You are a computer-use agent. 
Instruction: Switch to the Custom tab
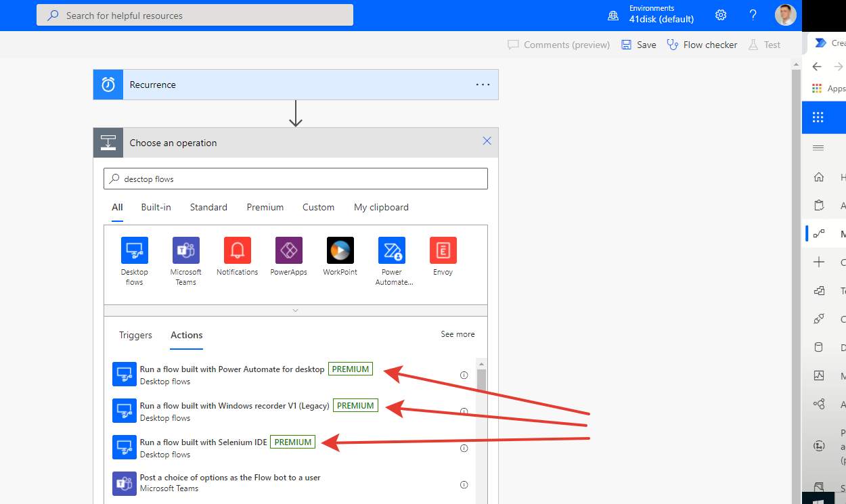[x=319, y=207]
